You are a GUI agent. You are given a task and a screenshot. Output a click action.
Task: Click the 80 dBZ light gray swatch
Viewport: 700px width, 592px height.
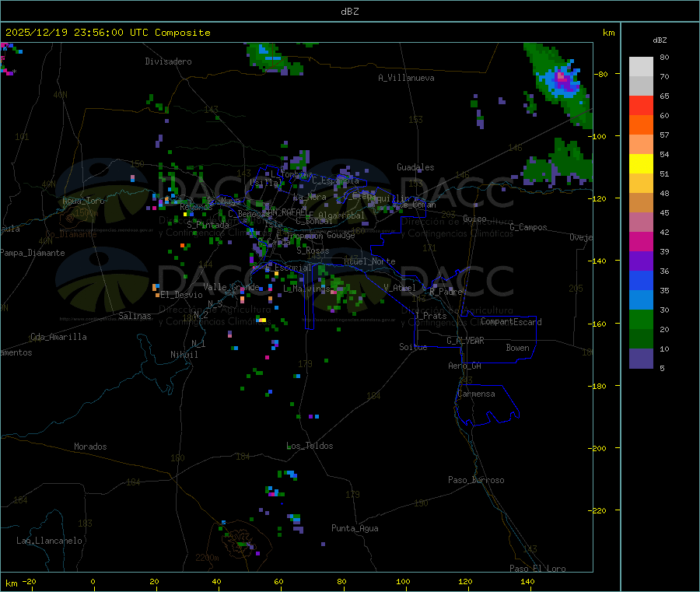click(x=641, y=67)
